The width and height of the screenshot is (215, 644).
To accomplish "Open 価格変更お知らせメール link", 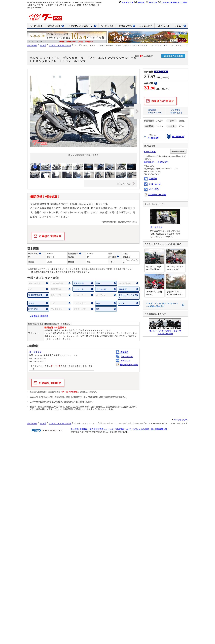I will coord(155,111).
